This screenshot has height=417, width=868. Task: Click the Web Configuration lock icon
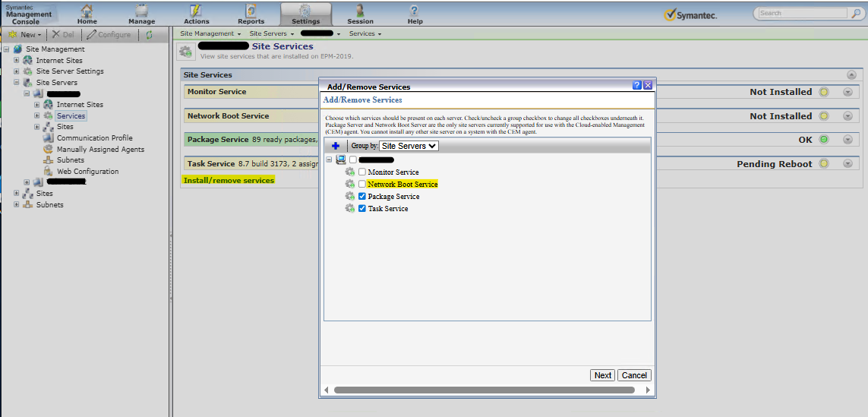tap(48, 171)
